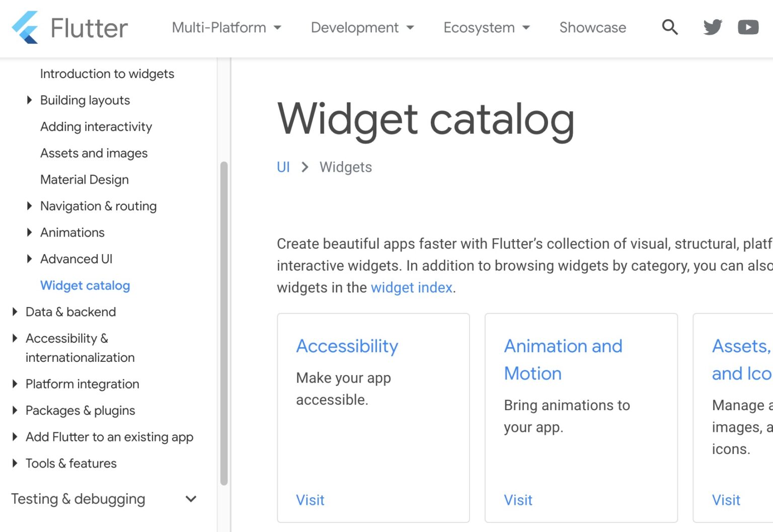The image size is (773, 532).
Task: Open the search bar
Action: [669, 27]
